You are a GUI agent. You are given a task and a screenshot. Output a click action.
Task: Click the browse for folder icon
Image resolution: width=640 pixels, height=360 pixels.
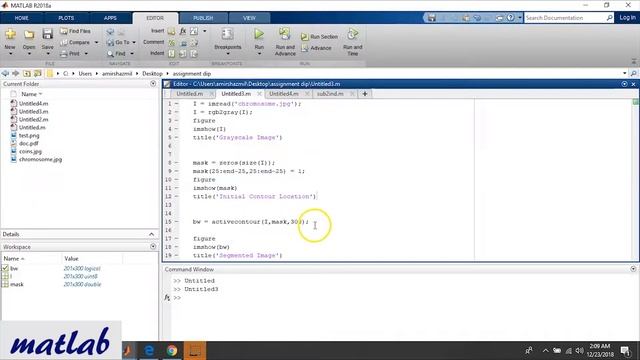38,73
